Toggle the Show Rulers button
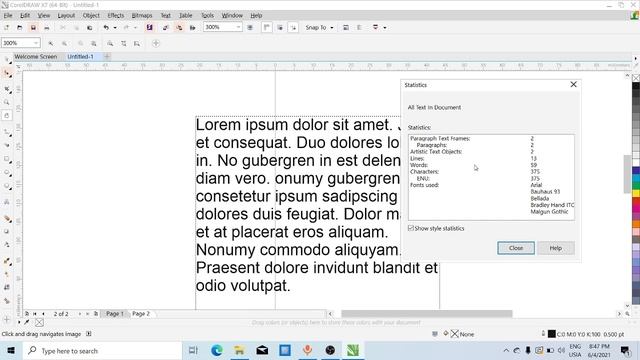This screenshot has height=360, width=640. click(267, 27)
